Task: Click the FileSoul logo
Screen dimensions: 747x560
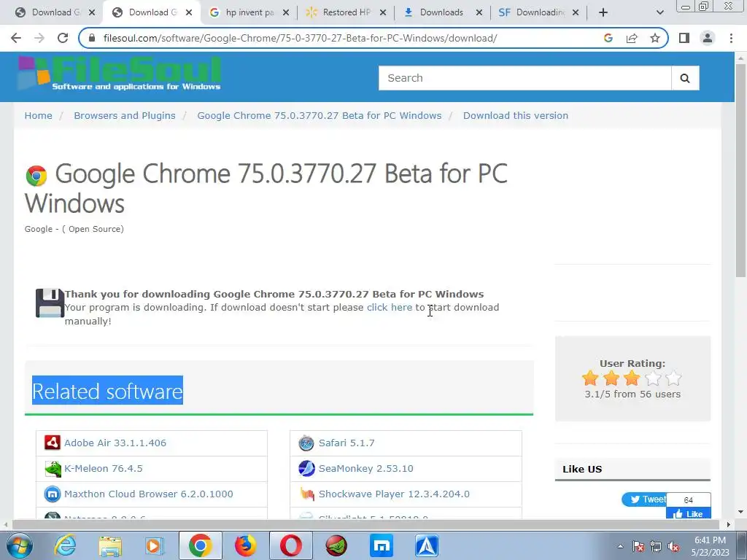Action: (x=119, y=74)
